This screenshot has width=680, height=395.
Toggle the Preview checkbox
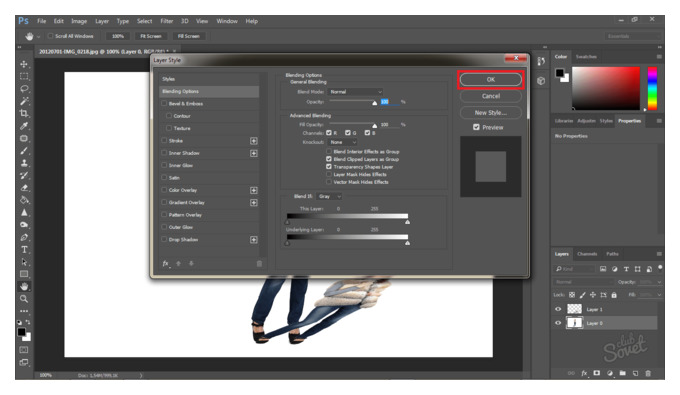pyautogui.click(x=476, y=127)
